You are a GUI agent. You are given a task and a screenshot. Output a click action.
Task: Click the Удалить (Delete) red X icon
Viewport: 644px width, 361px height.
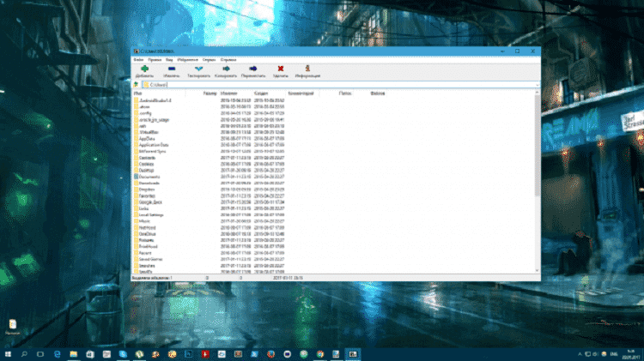(x=281, y=69)
